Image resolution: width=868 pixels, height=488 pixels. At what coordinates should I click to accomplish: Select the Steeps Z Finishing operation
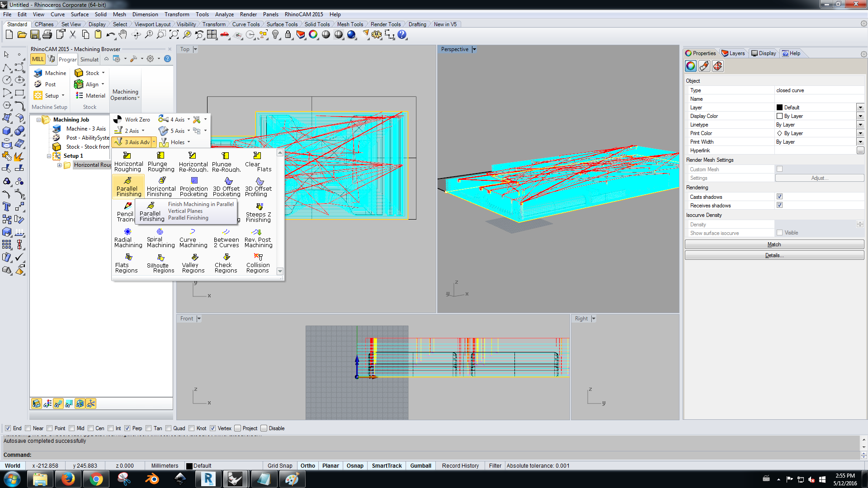coord(258,212)
